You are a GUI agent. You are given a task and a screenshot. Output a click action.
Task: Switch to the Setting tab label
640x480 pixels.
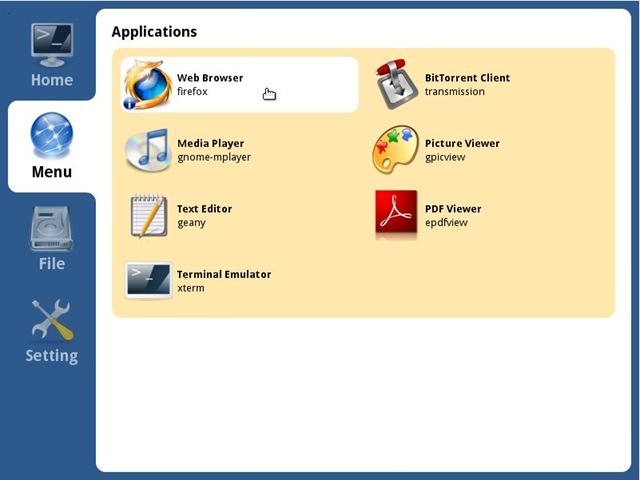pos(52,356)
